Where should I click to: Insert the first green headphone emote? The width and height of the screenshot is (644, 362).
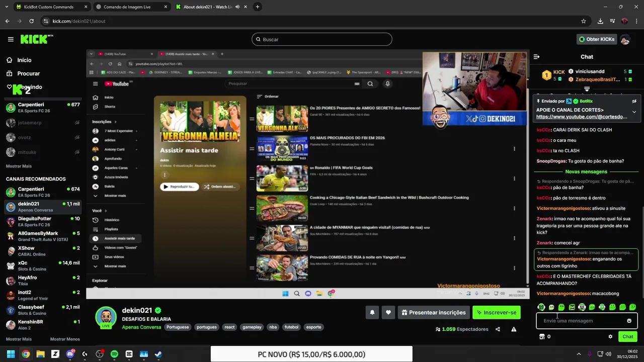[x=541, y=307]
